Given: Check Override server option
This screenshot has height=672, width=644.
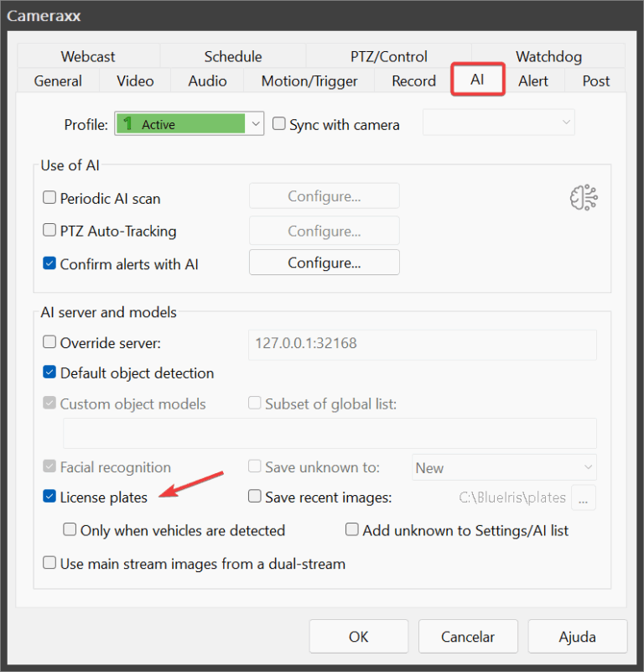Looking at the screenshot, I should 50,343.
